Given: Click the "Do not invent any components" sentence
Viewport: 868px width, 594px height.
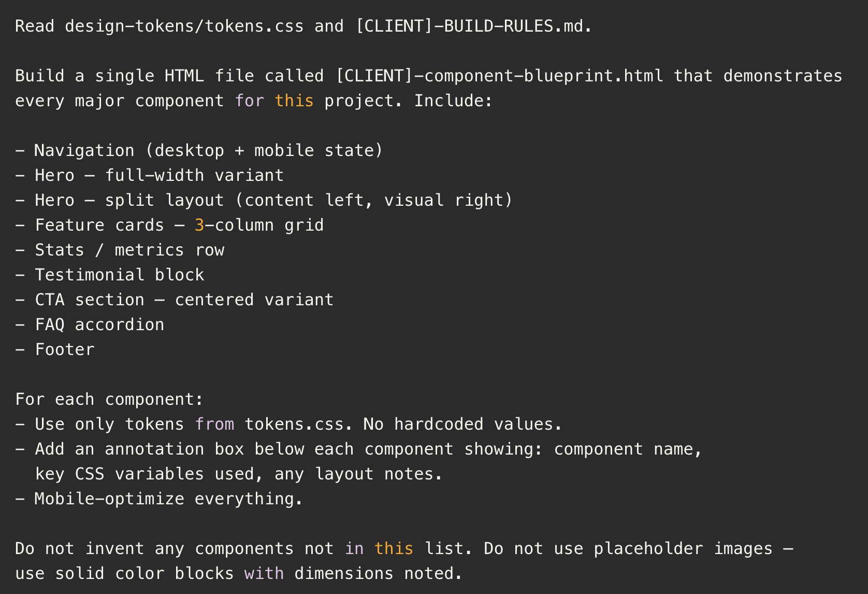Looking at the screenshot, I should [174, 548].
